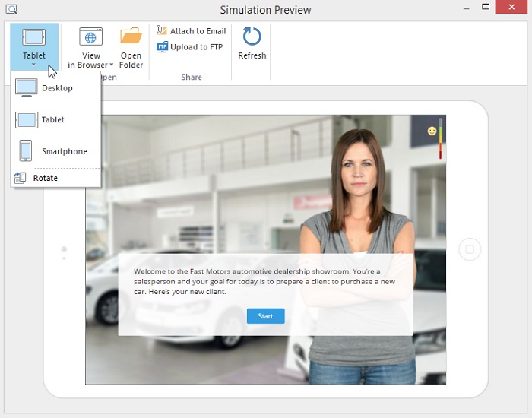This screenshot has width=532, height=418.
Task: Click the View in Browser globe icon
Action: [x=90, y=36]
